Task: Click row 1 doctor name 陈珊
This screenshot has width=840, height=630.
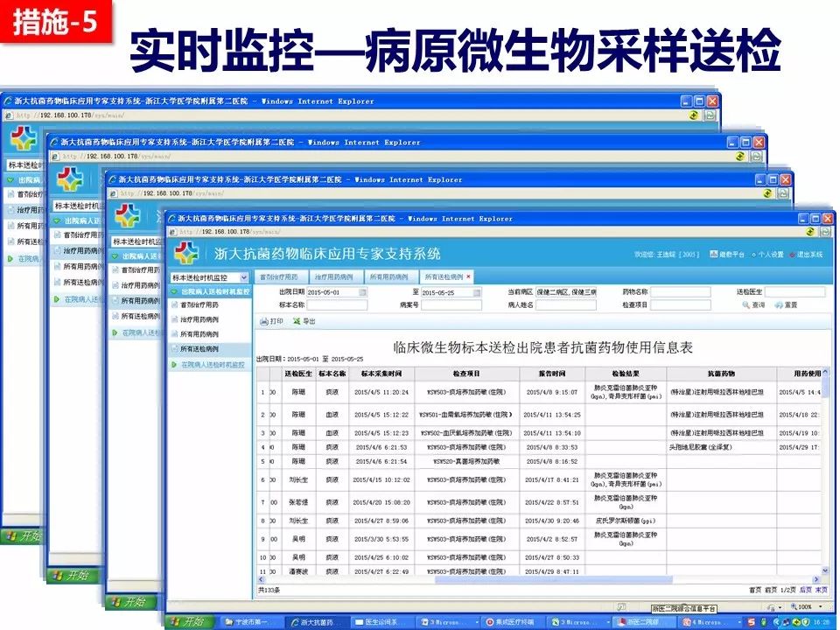Action: pos(298,393)
